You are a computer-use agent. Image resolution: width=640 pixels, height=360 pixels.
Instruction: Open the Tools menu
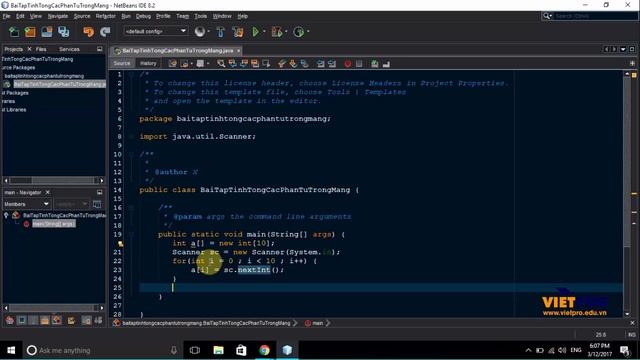[x=200, y=16]
